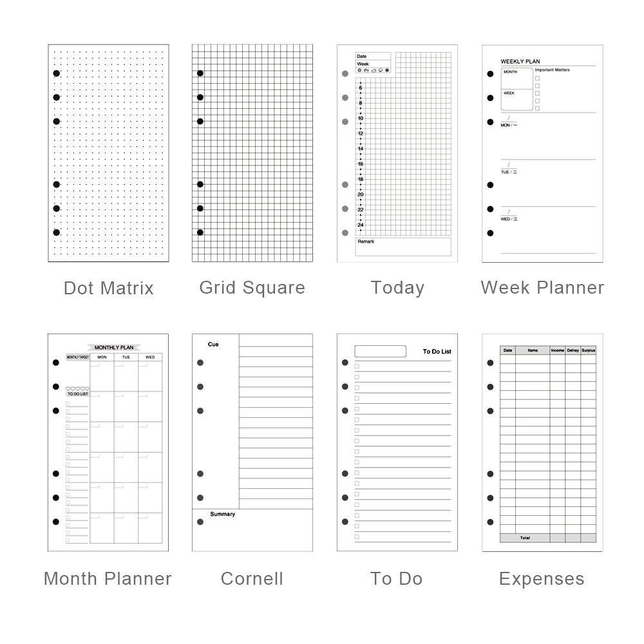This screenshot has height=644, width=644.
Task: Click the MONTHLY PLAN ribbon banner
Action: coord(115,347)
